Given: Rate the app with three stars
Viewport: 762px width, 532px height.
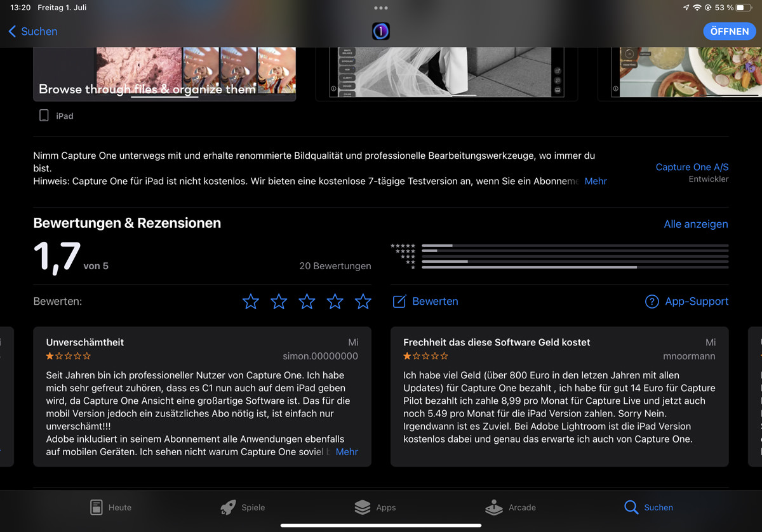Looking at the screenshot, I should click(307, 302).
